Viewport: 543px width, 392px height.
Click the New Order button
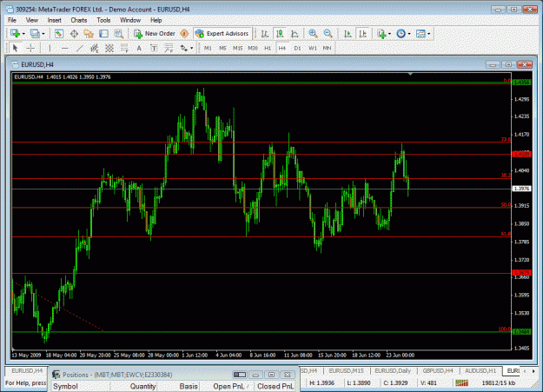coord(155,34)
